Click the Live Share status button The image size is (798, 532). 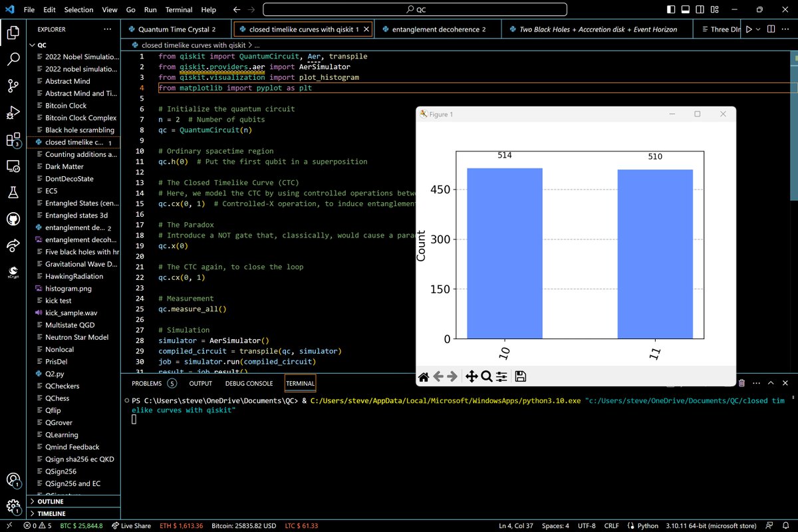tap(132, 525)
